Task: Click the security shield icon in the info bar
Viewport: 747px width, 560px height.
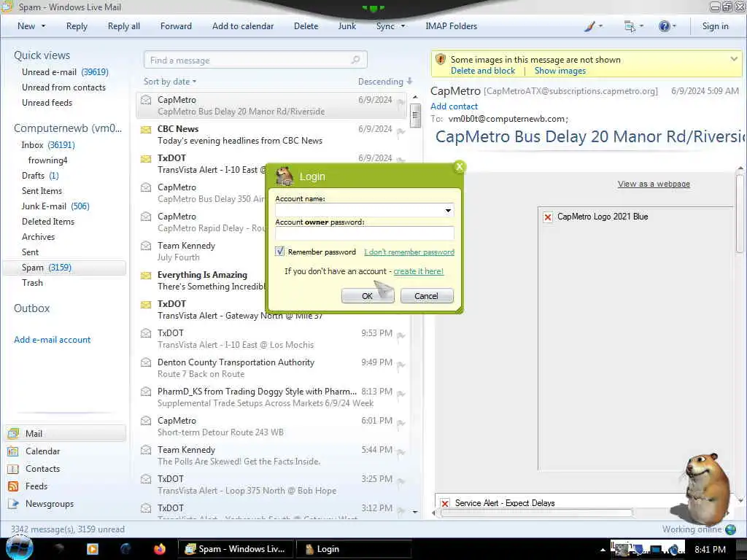Action: [441, 60]
